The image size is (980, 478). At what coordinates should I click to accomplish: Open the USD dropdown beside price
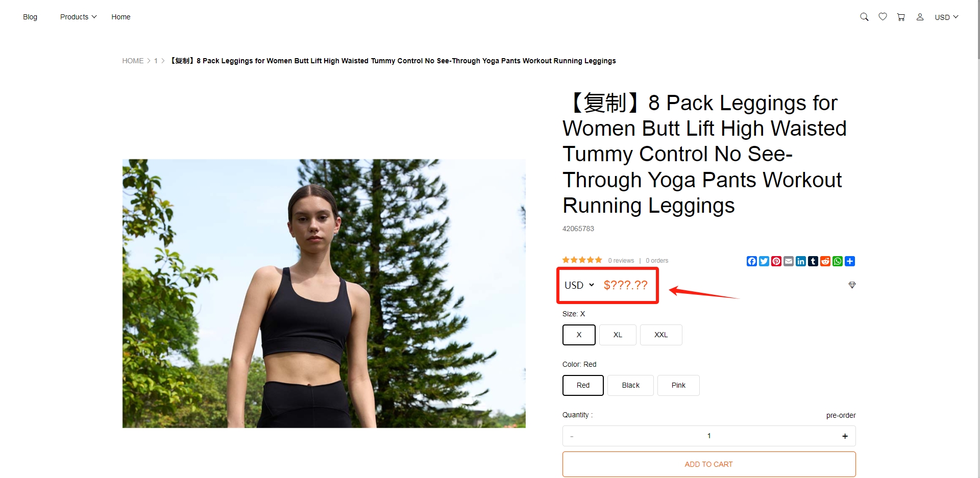pos(579,285)
